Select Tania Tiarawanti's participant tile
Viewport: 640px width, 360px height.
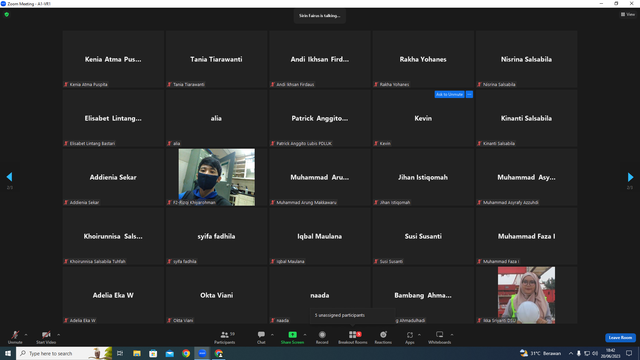click(216, 59)
